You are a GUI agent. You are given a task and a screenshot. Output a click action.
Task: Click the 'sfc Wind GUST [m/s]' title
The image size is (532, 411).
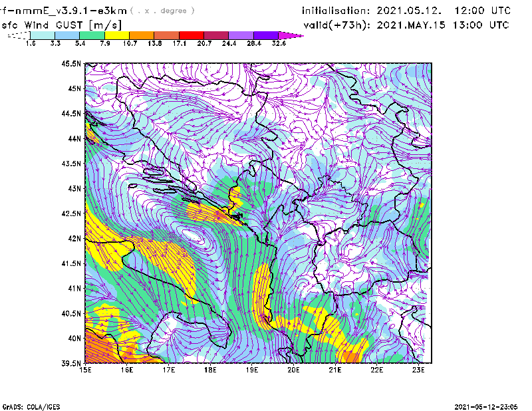pyautogui.click(x=62, y=25)
